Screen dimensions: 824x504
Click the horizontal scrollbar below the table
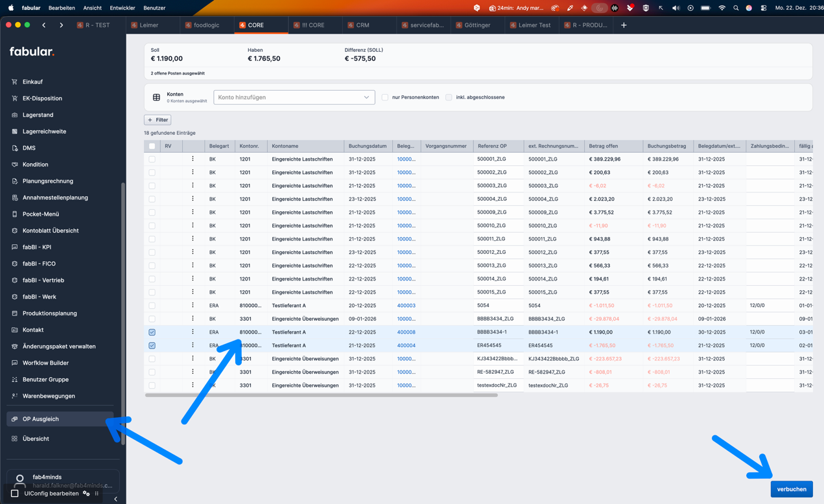coord(321,395)
